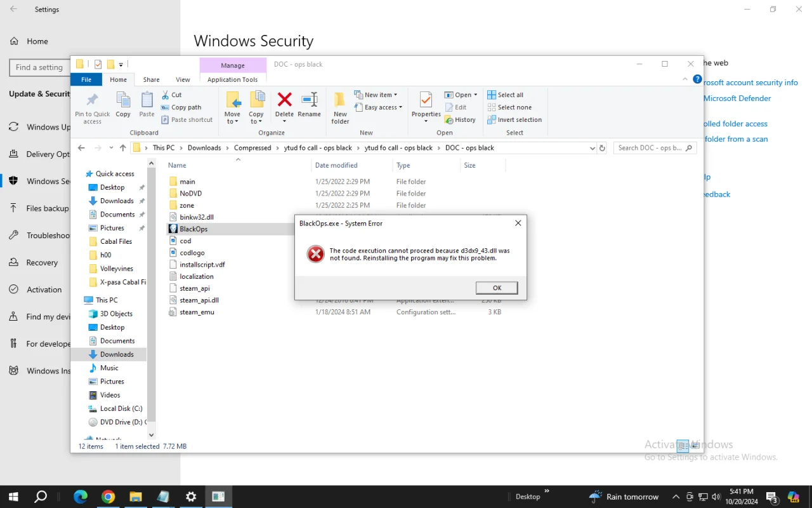812x508 pixels.
Task: Switch to the View ribbon tab
Action: coord(183,79)
